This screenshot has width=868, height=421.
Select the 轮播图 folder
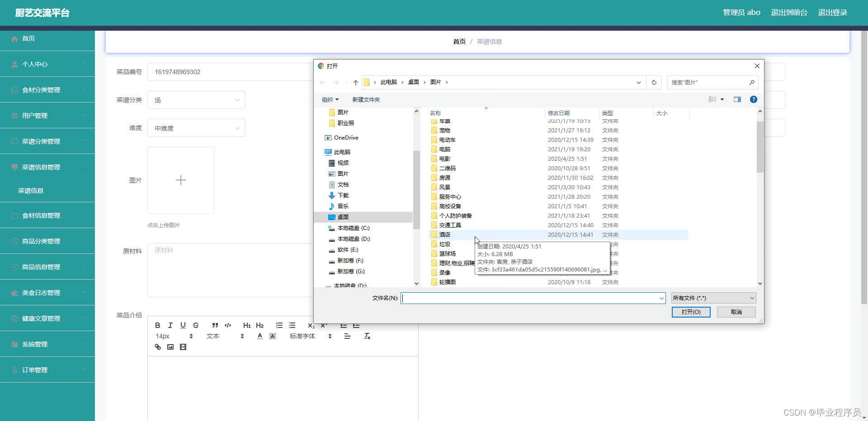coord(447,282)
